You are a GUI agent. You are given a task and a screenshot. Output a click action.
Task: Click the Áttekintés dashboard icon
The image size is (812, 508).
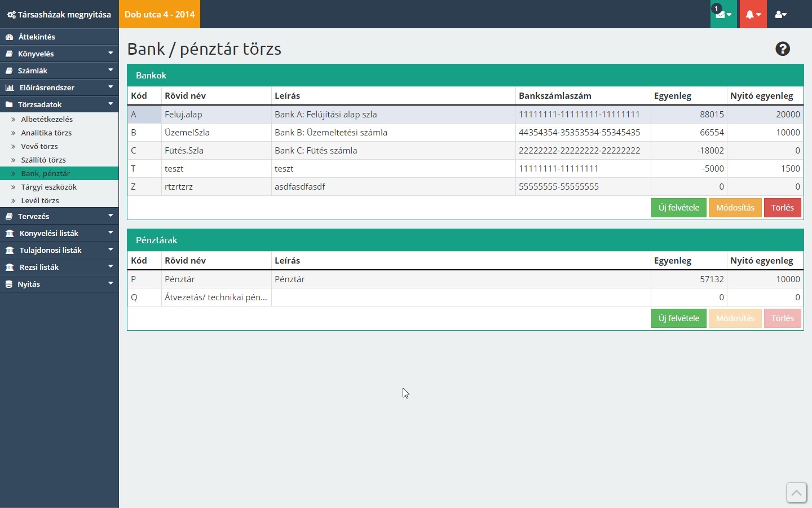pyautogui.click(x=9, y=37)
